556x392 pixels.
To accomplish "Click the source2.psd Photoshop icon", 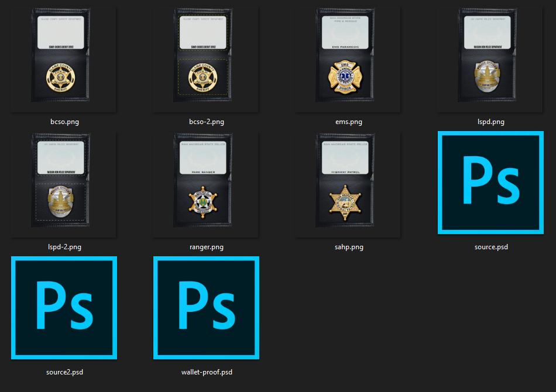I will (64, 308).
